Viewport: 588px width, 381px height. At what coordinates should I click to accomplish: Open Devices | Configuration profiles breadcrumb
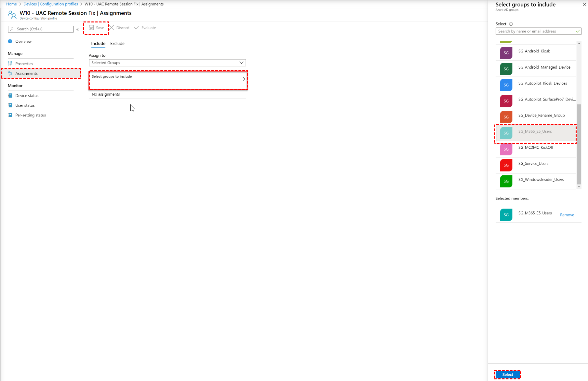tap(51, 4)
